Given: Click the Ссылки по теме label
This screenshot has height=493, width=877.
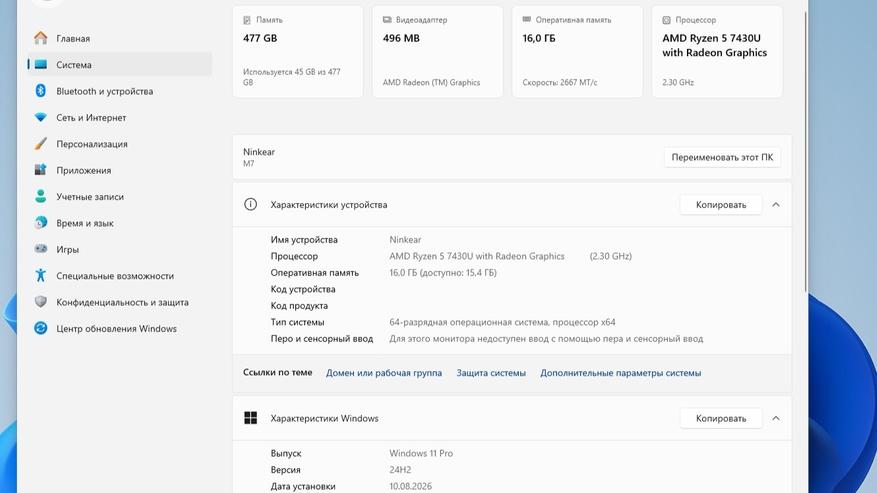Looking at the screenshot, I should [x=277, y=372].
